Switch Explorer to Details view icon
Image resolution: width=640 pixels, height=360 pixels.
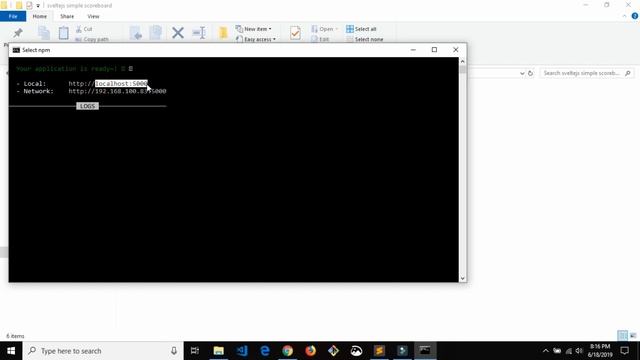tap(622, 336)
